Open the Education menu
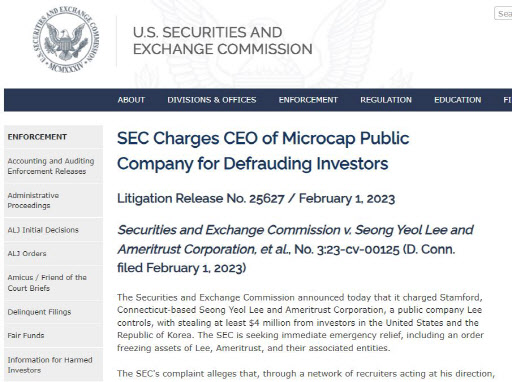This screenshot has width=512, height=382. click(x=457, y=100)
